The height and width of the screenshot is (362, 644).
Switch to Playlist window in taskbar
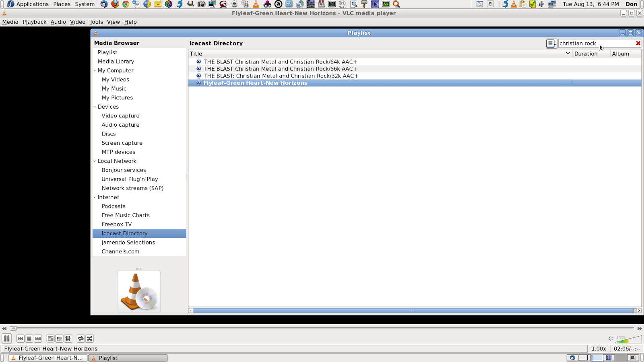coord(128,358)
